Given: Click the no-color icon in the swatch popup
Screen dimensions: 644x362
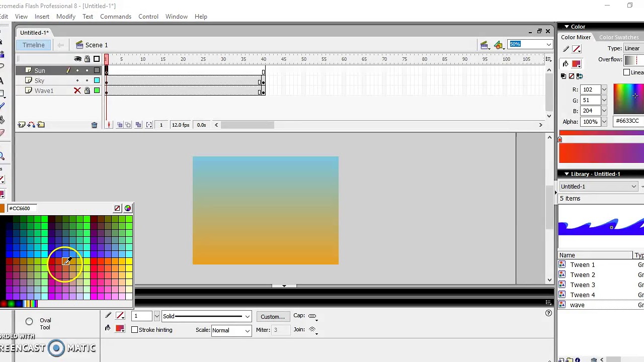Looking at the screenshot, I should [x=117, y=208].
